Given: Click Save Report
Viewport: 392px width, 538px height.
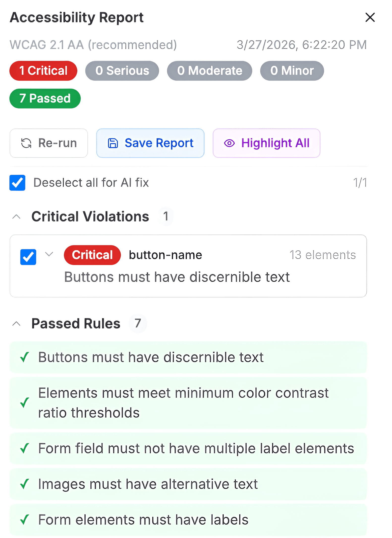Looking at the screenshot, I should tap(150, 143).
